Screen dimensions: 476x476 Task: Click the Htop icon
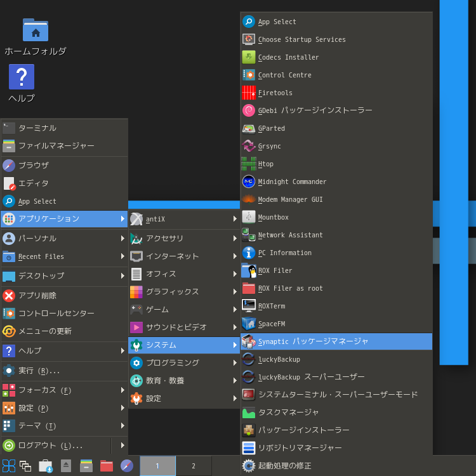tap(249, 164)
